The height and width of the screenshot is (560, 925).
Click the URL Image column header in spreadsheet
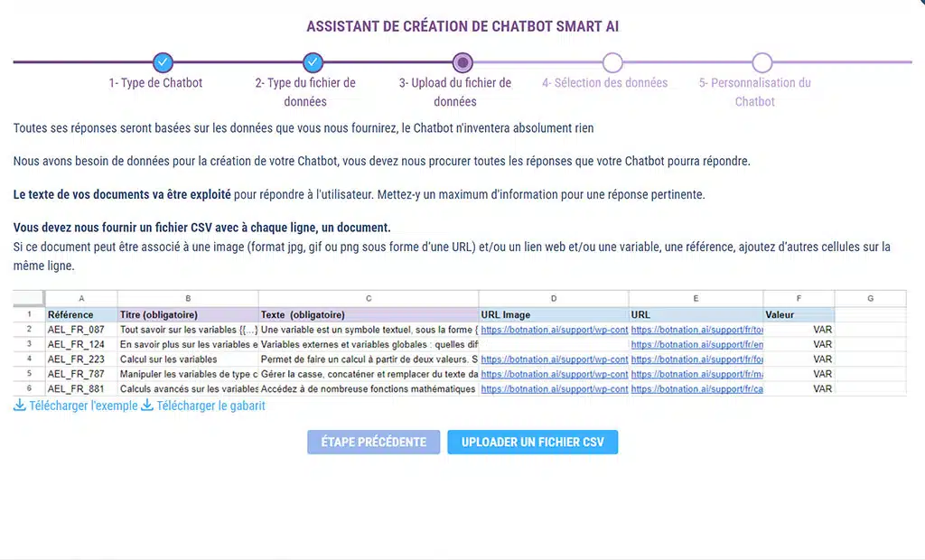coord(553,315)
